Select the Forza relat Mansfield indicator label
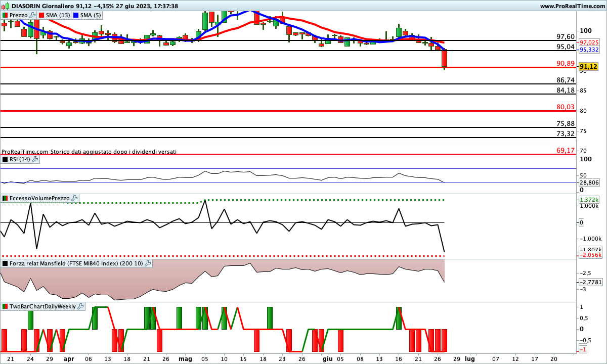This screenshot has height=364, width=607. (x=76, y=263)
